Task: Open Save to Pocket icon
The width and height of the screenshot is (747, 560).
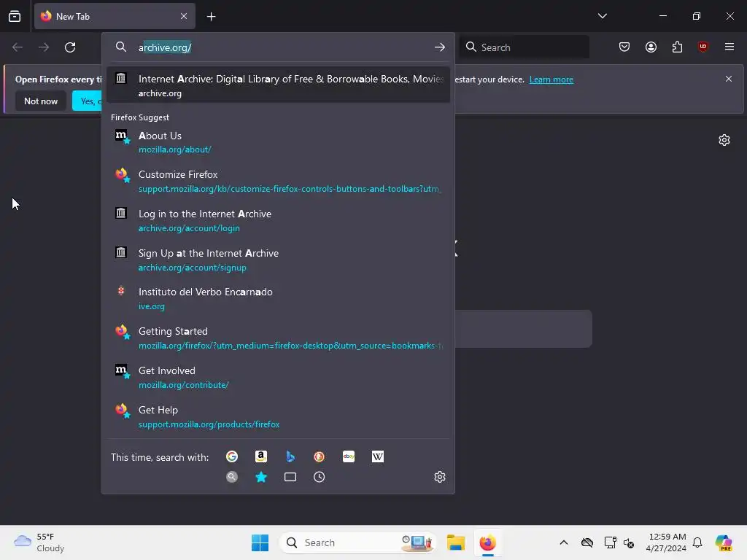Action: [624, 47]
